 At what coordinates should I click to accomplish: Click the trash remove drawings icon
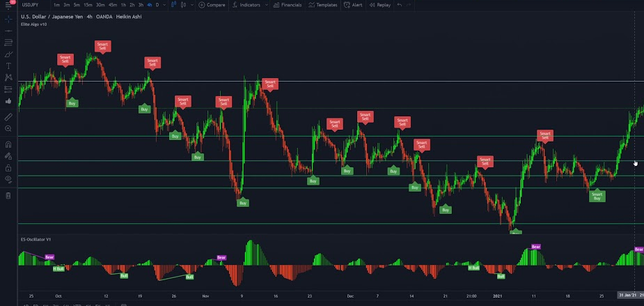tap(8, 195)
